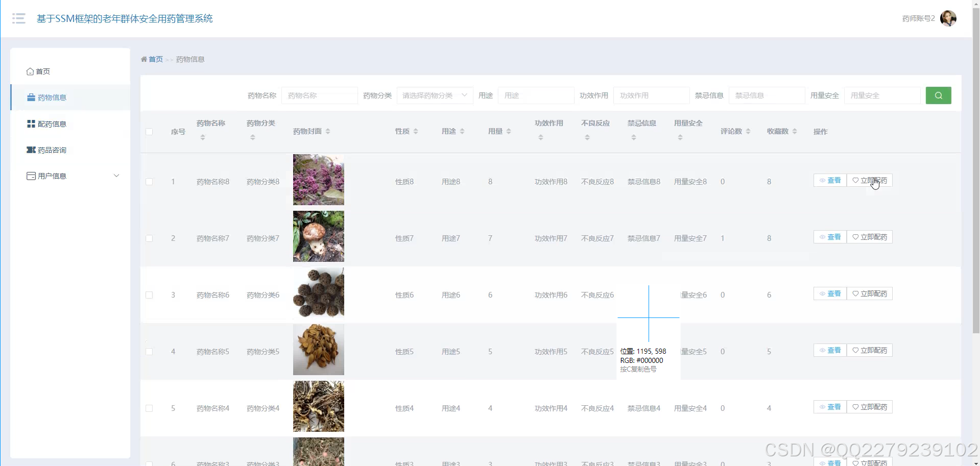Open the purple flower cover of 药物名称8
This screenshot has width=980, height=466.
(319, 180)
